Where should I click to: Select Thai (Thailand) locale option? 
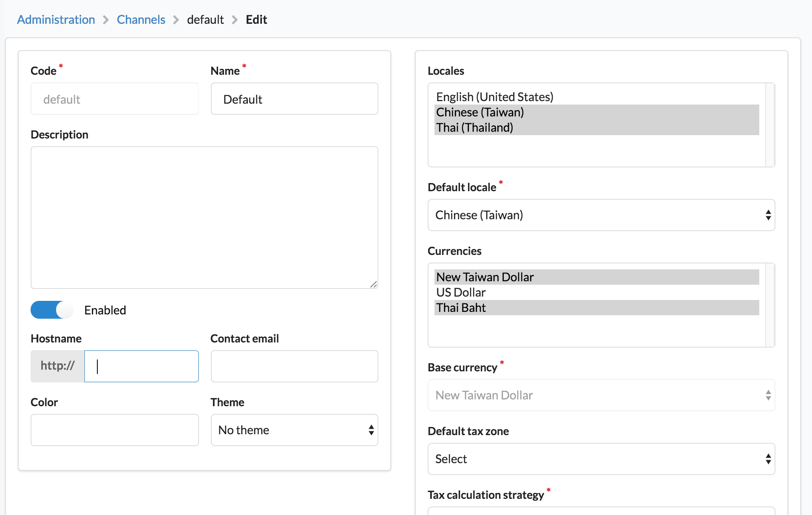pos(474,127)
